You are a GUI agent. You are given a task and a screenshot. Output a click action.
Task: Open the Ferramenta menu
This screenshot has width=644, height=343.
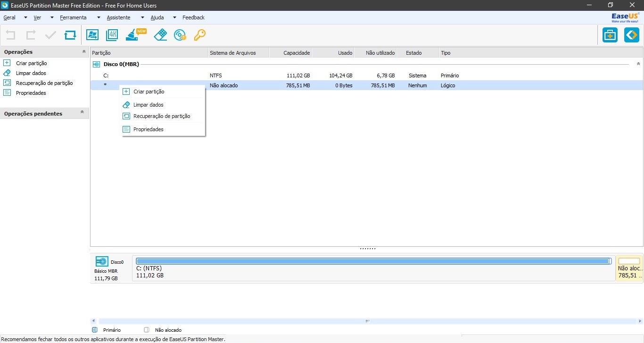click(x=73, y=17)
